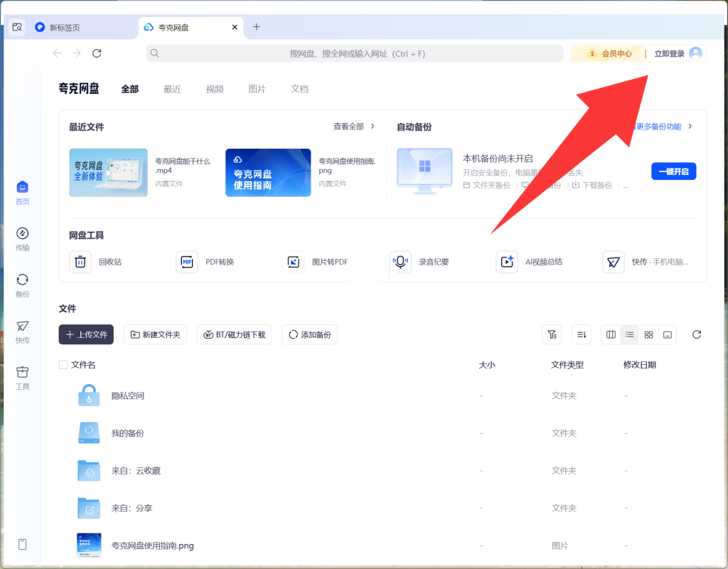This screenshot has width=728, height=569.
Task: Click the BT/磁力链下载 button
Action: coord(235,334)
